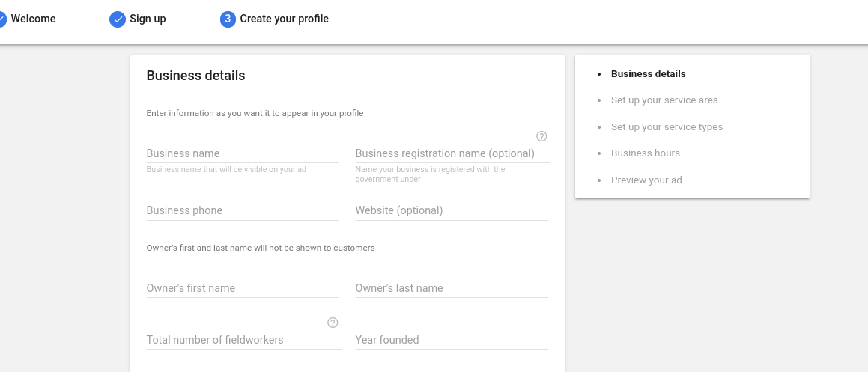Click into Owner's first name field
The width and height of the screenshot is (868, 372).
coord(243,288)
